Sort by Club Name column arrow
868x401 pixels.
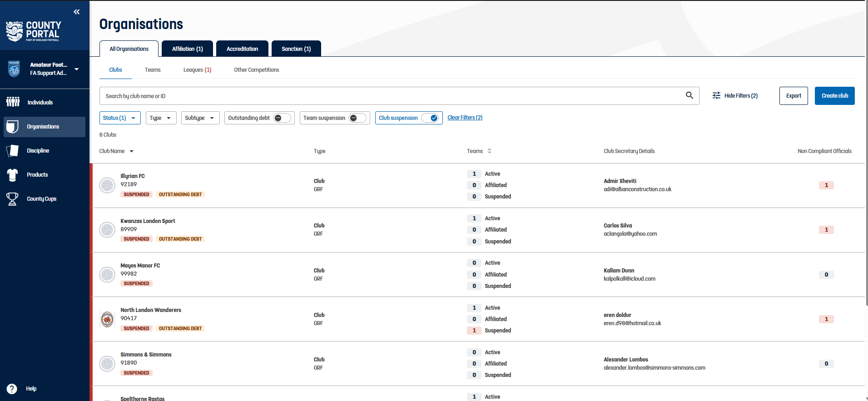point(132,151)
